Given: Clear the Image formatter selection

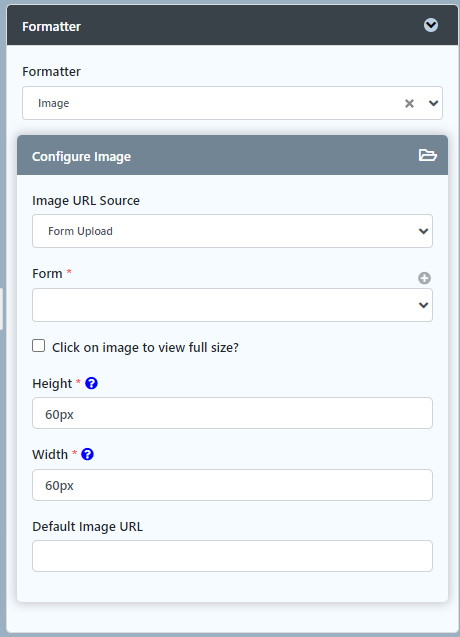Looking at the screenshot, I should click(x=409, y=104).
